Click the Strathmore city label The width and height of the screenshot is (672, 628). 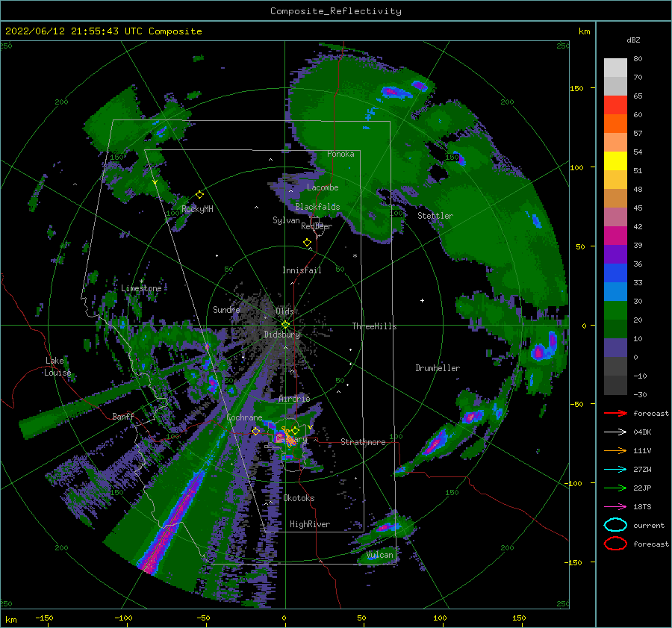(363, 442)
